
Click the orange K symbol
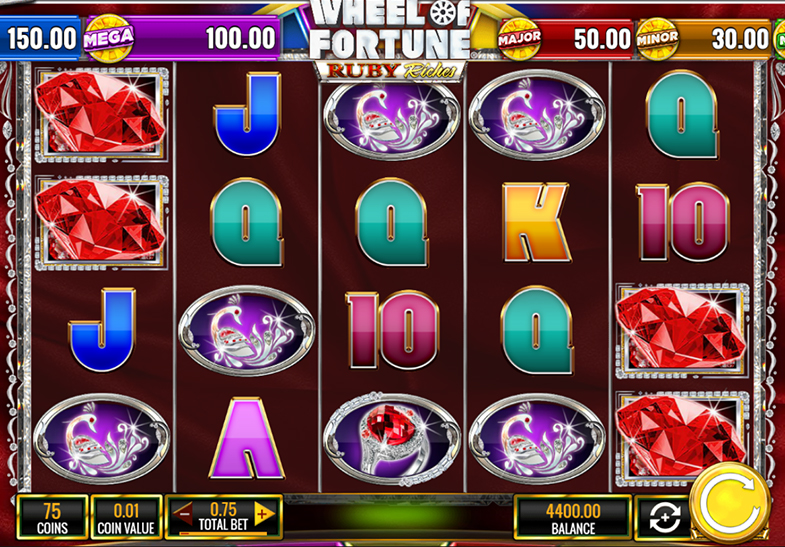coord(536,222)
